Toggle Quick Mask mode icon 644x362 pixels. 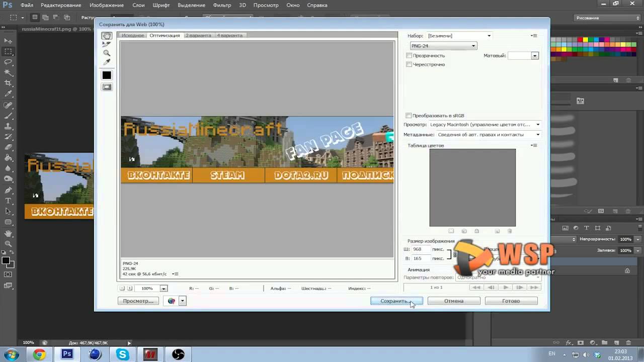pos(8,275)
